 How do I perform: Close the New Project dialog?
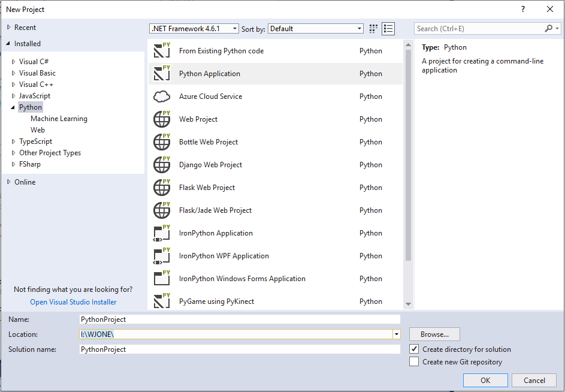[550, 10]
